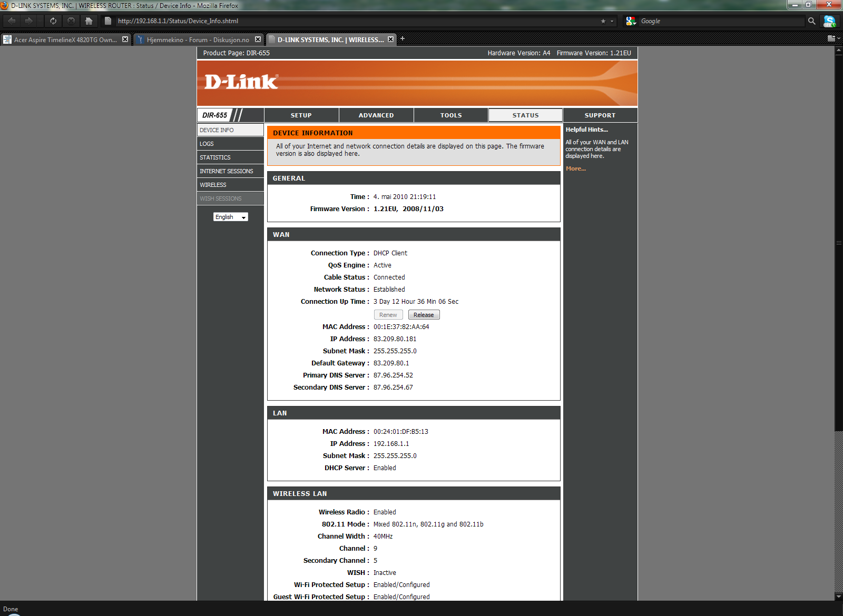The image size is (843, 616).
Task: Close the Hjemmekino Forum tab
Action: [258, 39]
